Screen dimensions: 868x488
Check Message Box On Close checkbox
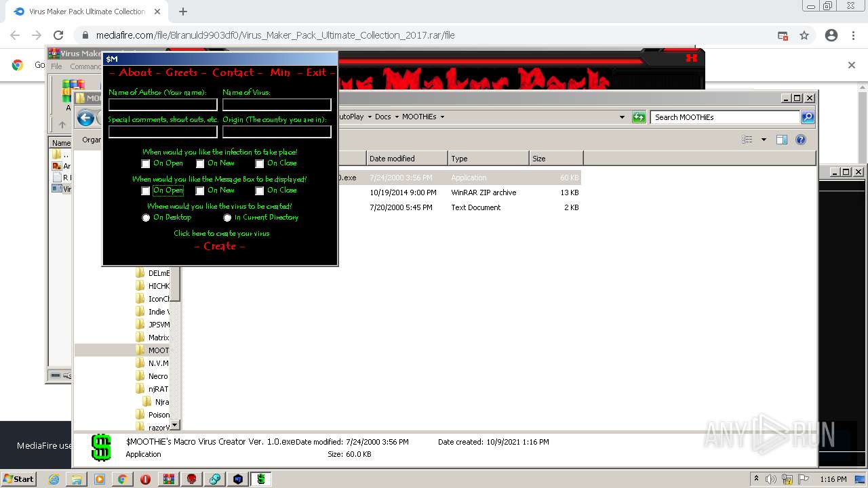(260, 190)
